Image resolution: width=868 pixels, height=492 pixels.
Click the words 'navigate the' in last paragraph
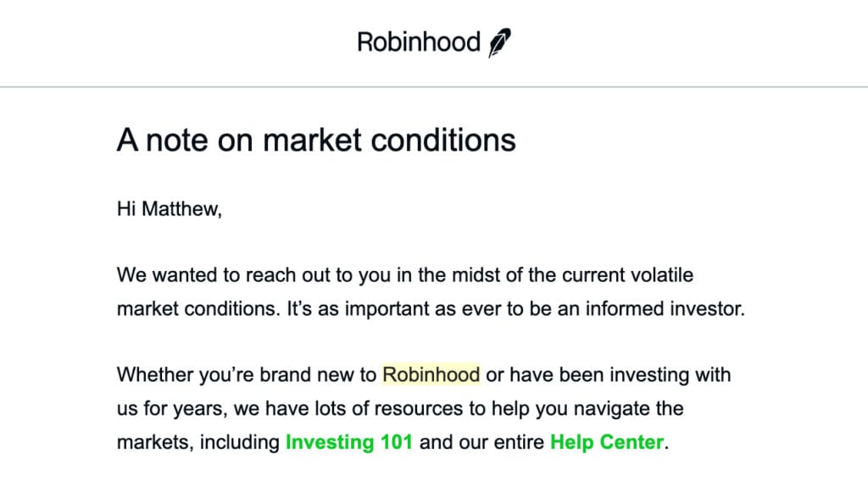[x=628, y=408]
